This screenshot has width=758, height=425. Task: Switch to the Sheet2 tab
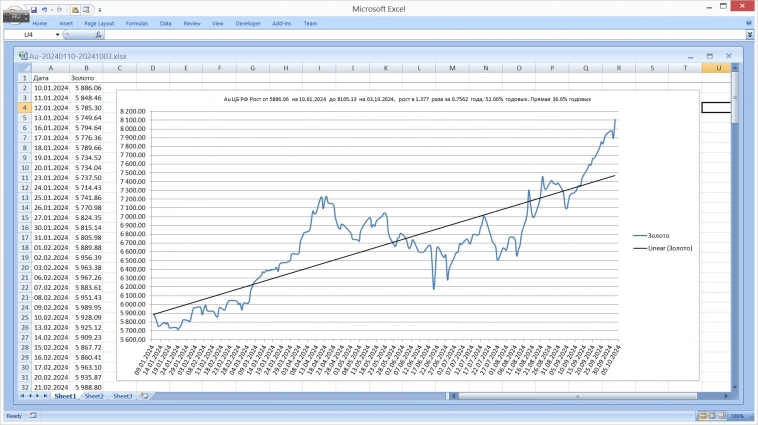(x=94, y=396)
